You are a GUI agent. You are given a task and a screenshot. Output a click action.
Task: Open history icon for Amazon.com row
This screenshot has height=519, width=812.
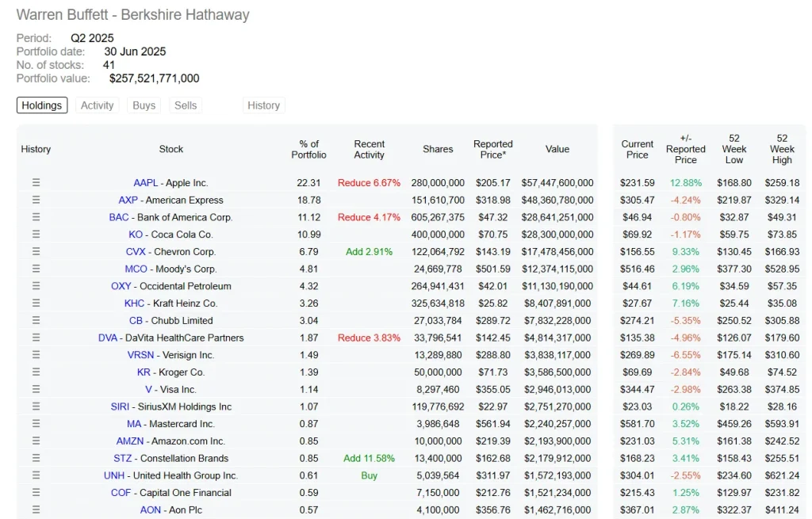[36, 441]
